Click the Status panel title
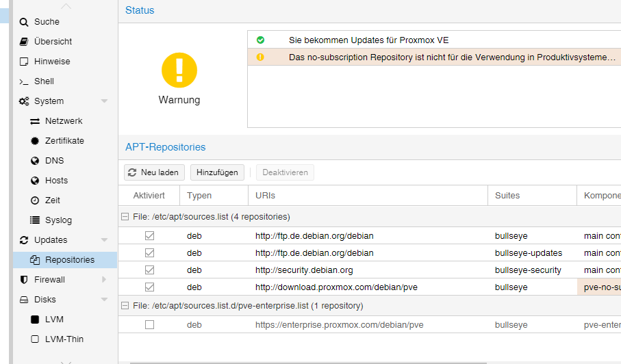Viewport: 621px width, 364px height. (140, 10)
